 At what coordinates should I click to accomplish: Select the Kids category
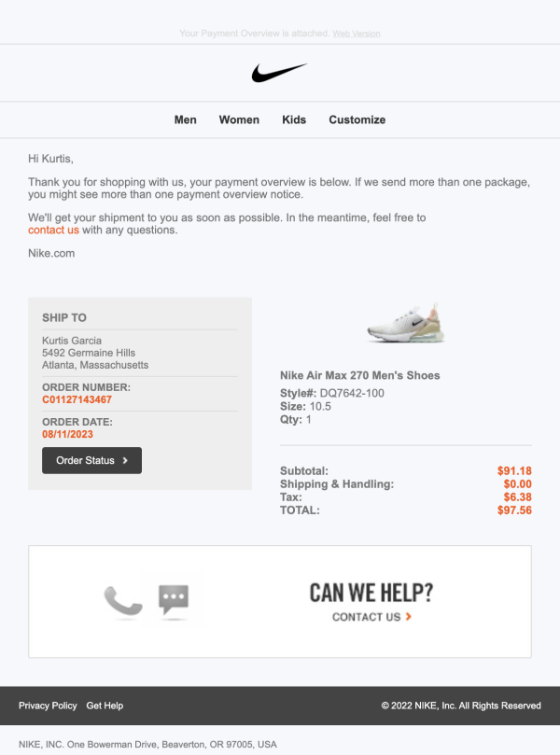(x=293, y=119)
